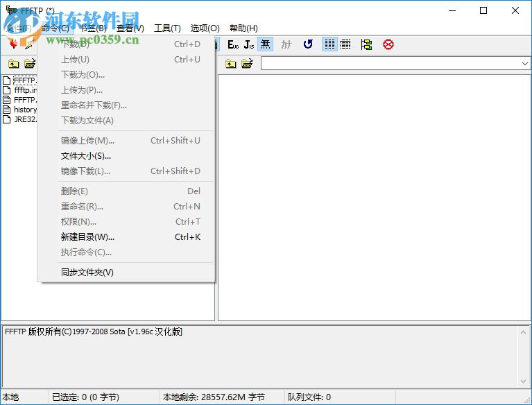This screenshot has height=405, width=532.
Task: Click the log pane scroll down arrow
Action: (523, 381)
